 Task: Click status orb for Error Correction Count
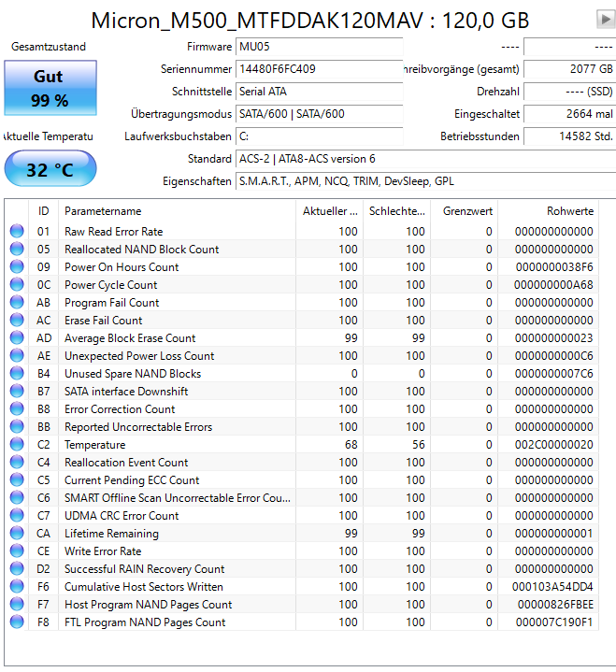17,408
